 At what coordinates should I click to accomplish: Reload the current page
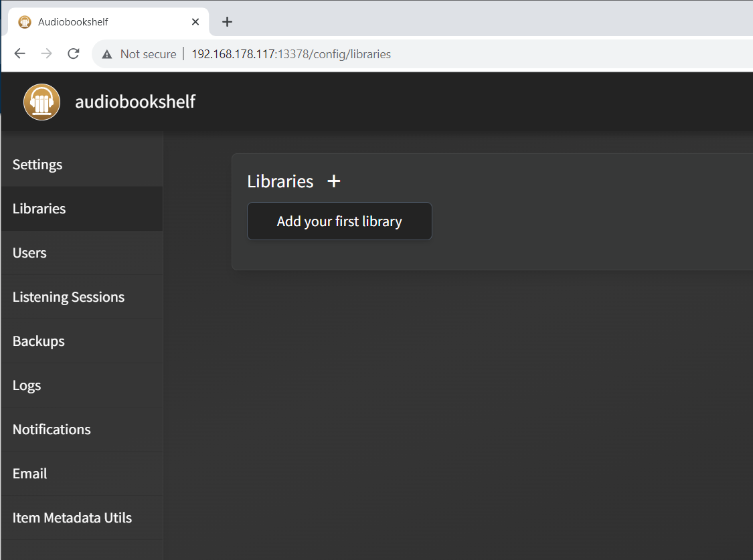point(74,54)
